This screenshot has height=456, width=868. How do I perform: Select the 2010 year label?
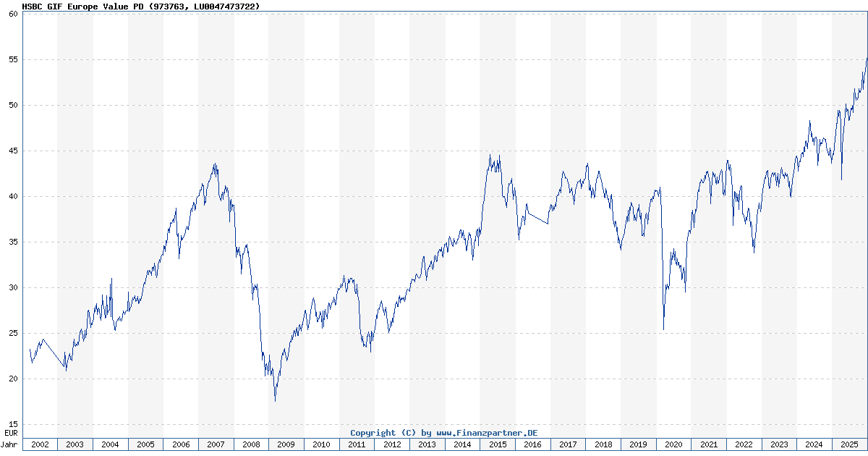(321, 445)
